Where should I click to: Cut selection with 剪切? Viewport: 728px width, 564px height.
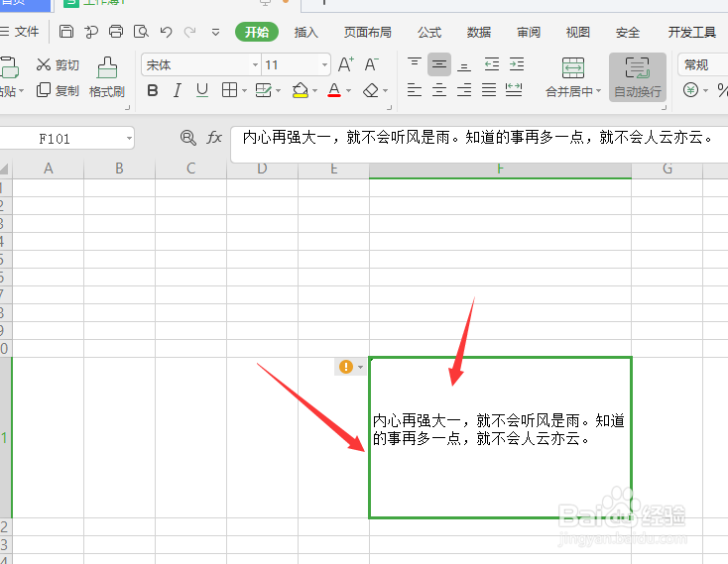point(58,65)
